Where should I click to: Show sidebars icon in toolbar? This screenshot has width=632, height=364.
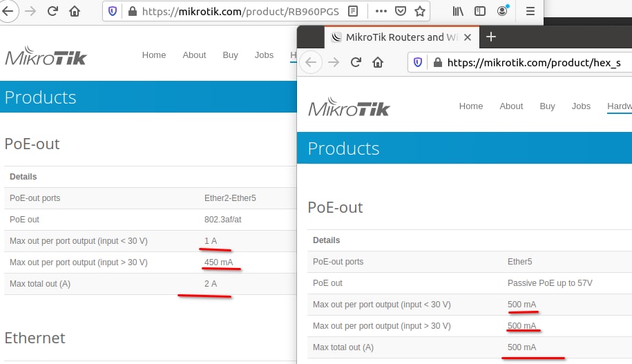479,11
